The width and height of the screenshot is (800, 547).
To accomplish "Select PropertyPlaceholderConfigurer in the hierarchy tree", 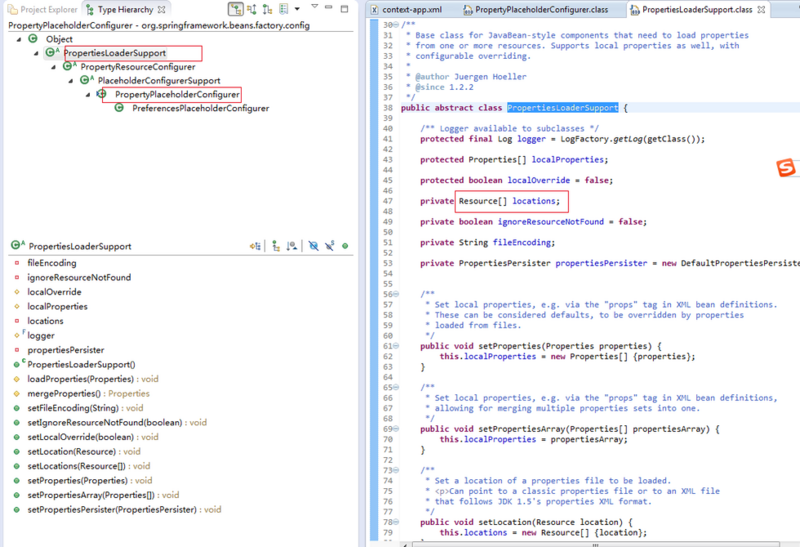I will pyautogui.click(x=177, y=94).
